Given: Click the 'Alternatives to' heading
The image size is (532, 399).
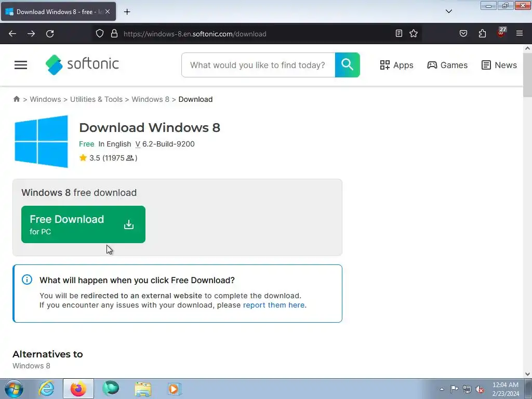Looking at the screenshot, I should (x=47, y=354).
